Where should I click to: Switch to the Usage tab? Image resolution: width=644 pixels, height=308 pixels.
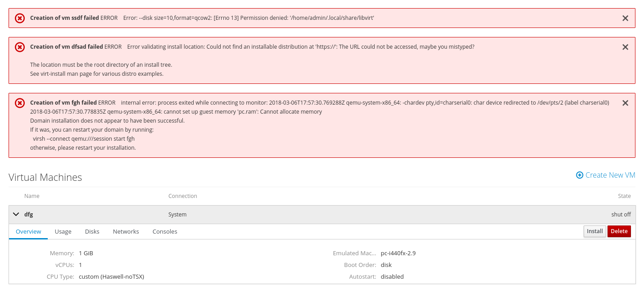pyautogui.click(x=63, y=231)
